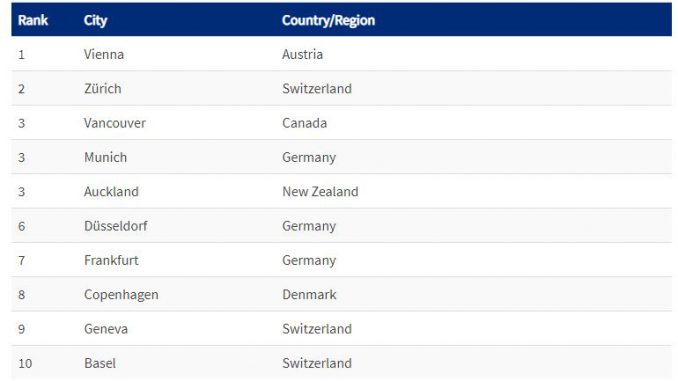Click Germany in the Frankfurt row
Image resolution: width=678 pixels, height=381 pixels.
[309, 261]
